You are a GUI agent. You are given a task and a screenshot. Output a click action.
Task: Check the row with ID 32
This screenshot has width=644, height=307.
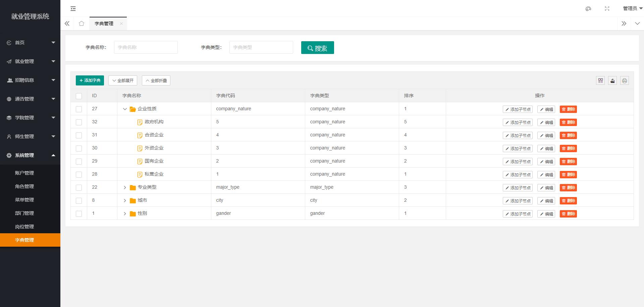(x=79, y=122)
